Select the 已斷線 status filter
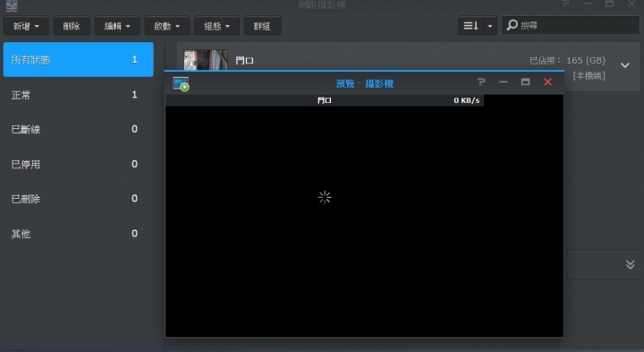 tap(79, 129)
